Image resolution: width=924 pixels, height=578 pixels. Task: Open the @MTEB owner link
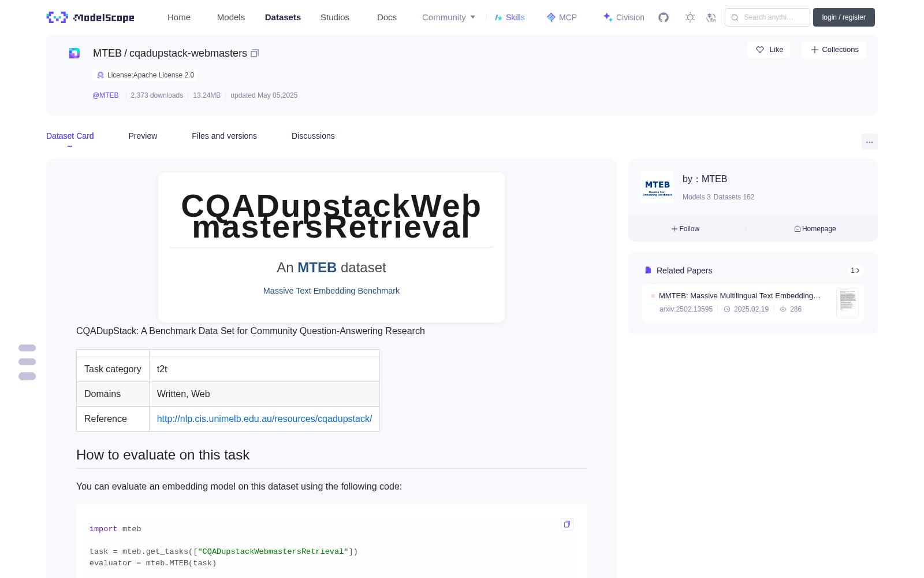106,95
